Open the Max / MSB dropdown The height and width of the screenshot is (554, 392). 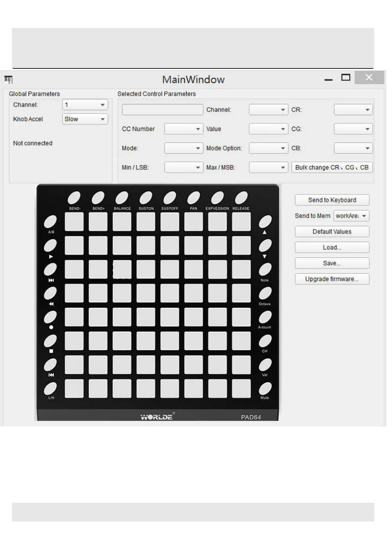click(x=269, y=167)
